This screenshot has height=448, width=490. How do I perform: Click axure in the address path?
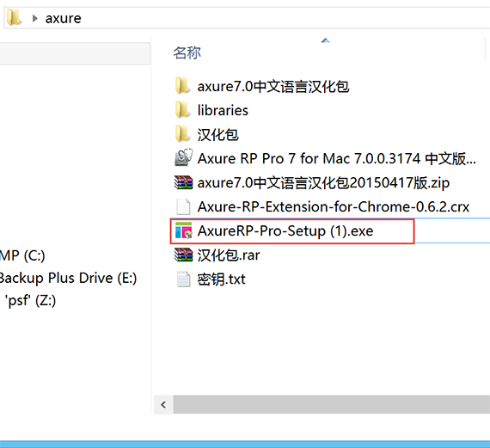pos(64,18)
